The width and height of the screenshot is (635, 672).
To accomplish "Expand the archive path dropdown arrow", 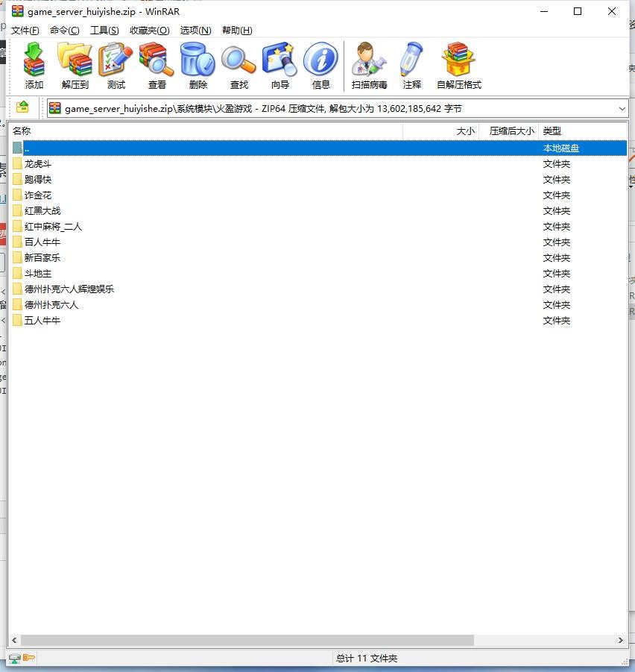I will coord(622,109).
